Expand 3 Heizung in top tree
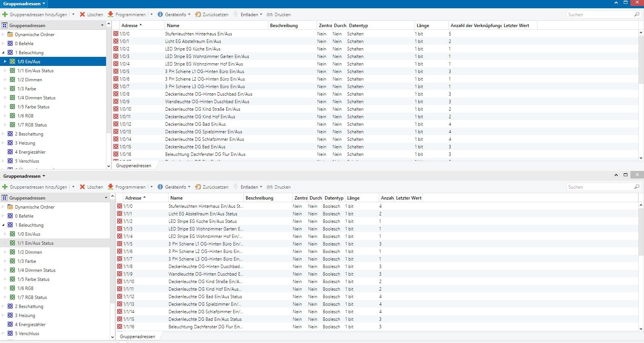The width and height of the screenshot is (644, 343). point(3,143)
